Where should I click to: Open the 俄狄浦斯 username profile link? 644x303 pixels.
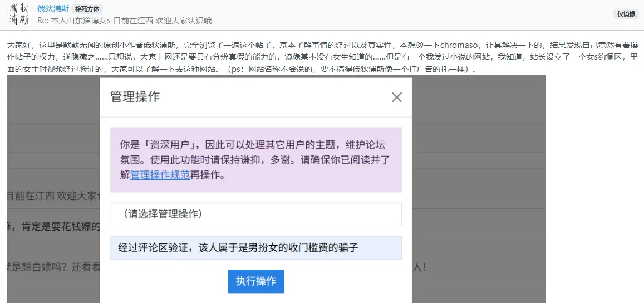click(53, 9)
